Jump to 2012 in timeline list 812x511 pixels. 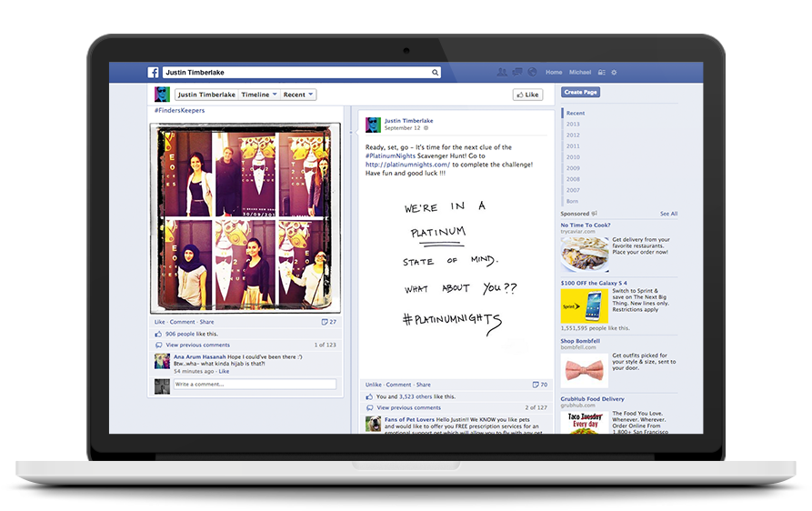tap(573, 135)
